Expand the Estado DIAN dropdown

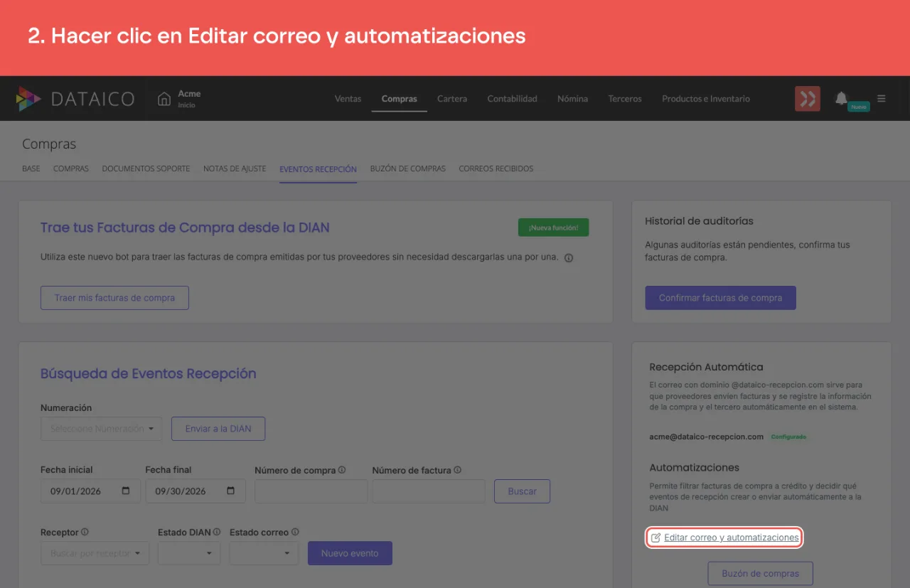189,553
